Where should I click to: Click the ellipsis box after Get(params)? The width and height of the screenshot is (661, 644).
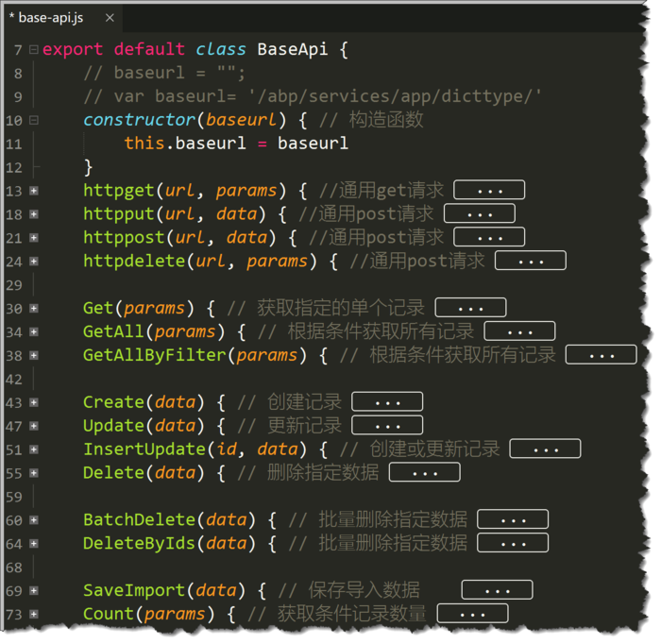(471, 307)
